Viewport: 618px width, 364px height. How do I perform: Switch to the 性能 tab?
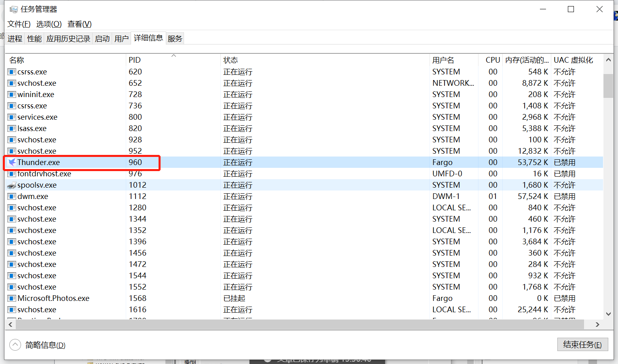[x=34, y=38]
